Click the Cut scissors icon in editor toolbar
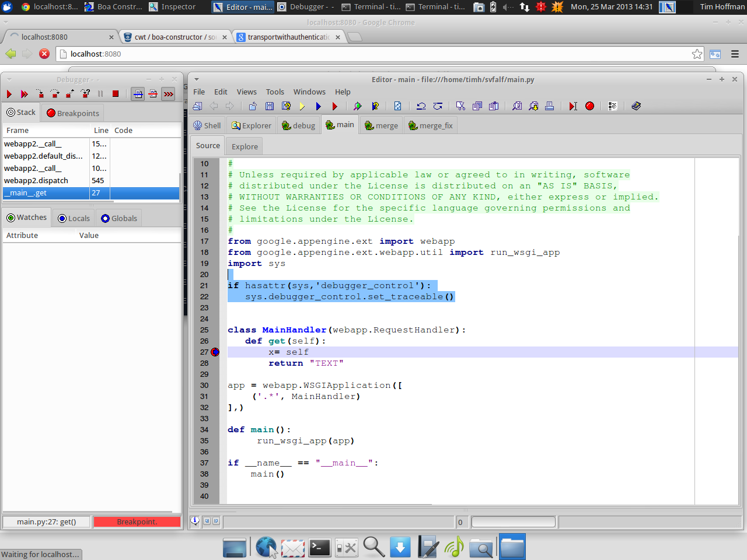The width and height of the screenshot is (747, 560). 460,106
